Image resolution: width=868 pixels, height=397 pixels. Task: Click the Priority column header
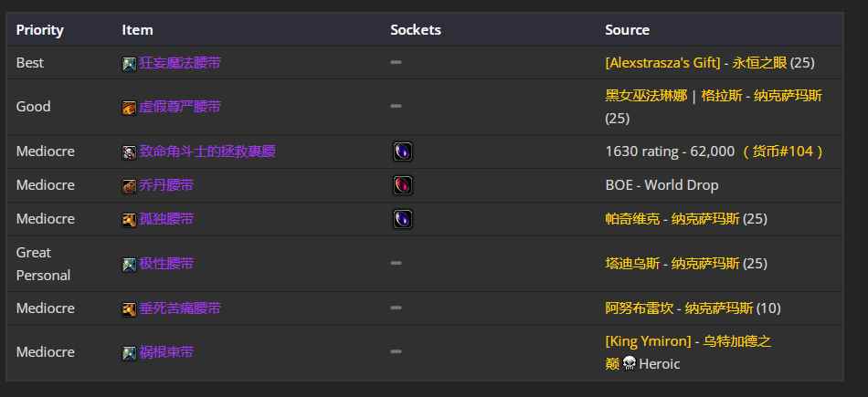click(40, 30)
